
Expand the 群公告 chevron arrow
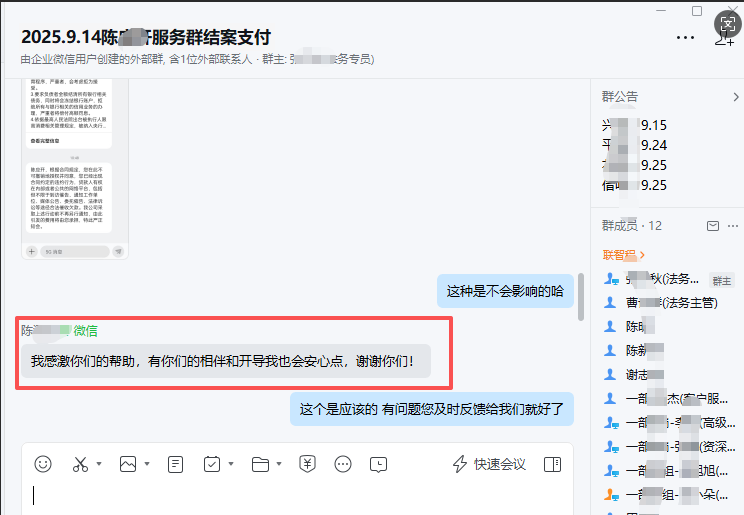pyautogui.click(x=735, y=97)
